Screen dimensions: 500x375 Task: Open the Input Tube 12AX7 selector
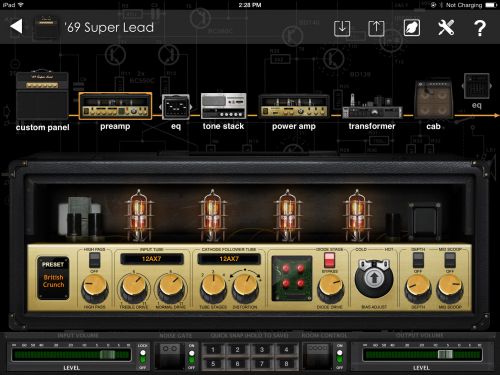coord(152,259)
